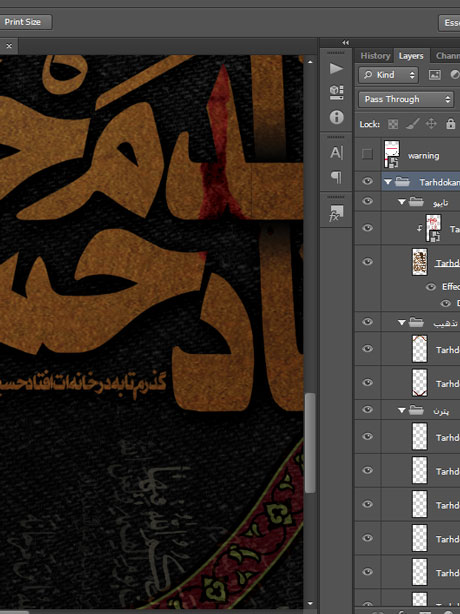Collapse the تذهیب group triangle
460x614 pixels.
point(402,323)
